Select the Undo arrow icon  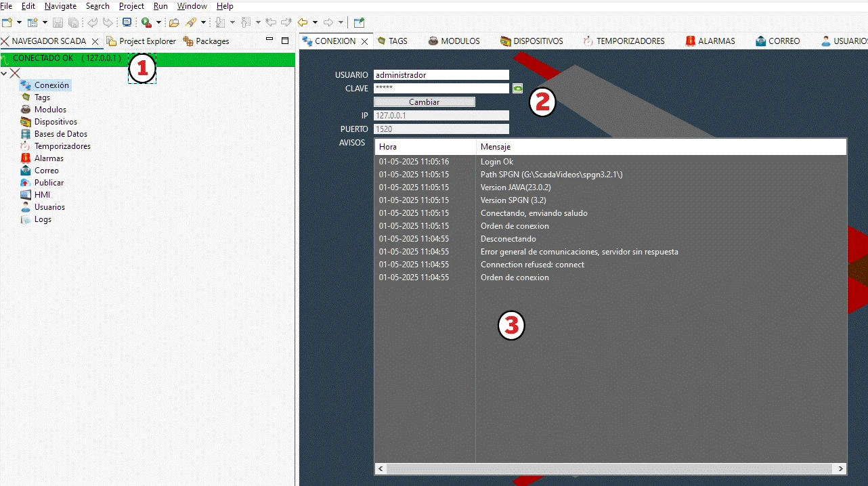[93, 22]
